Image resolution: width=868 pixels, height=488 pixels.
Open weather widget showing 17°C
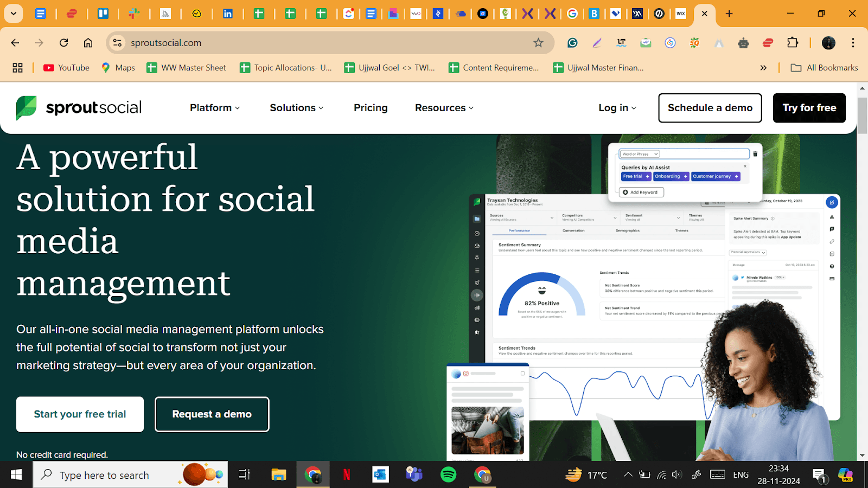pyautogui.click(x=586, y=475)
